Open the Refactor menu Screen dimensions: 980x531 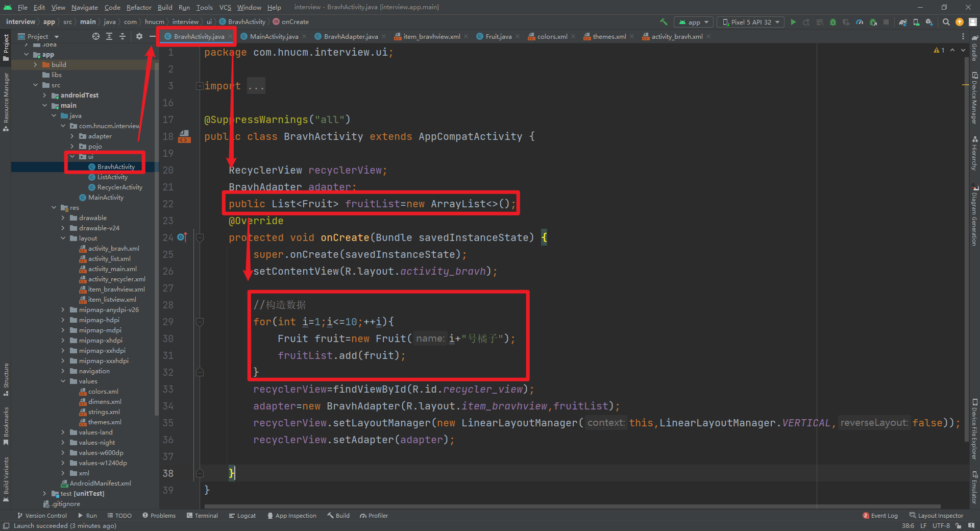(139, 7)
